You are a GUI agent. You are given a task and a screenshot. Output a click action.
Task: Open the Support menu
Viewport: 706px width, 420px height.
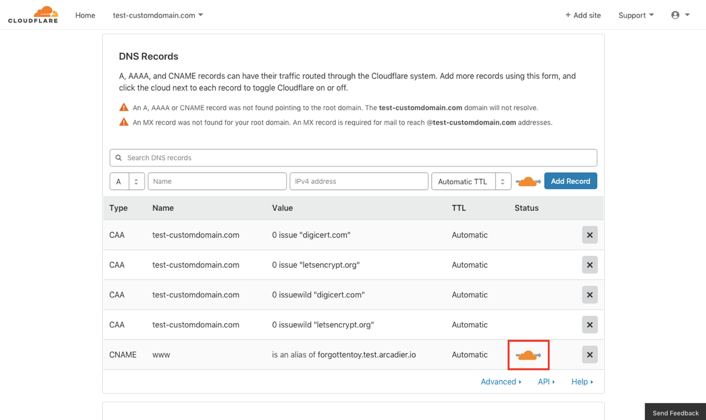(x=636, y=15)
